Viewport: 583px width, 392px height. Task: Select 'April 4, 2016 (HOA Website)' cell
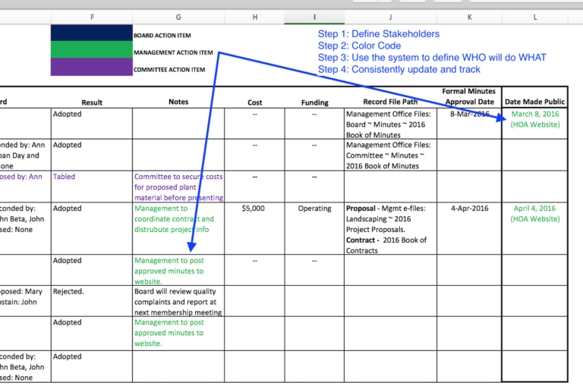pyautogui.click(x=534, y=228)
